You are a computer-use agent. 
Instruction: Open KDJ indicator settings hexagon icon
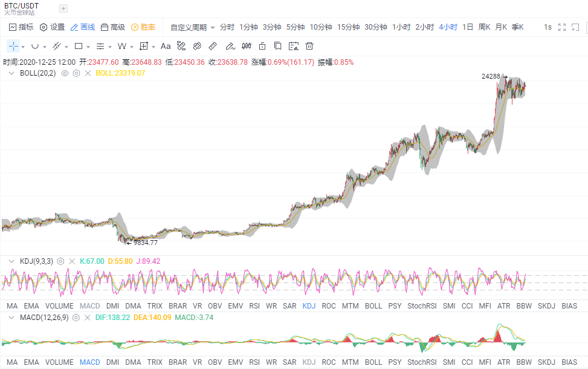[60, 261]
